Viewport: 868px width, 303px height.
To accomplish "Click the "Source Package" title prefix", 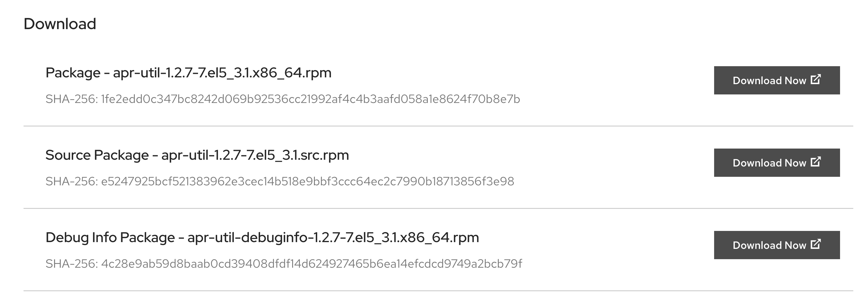I will click(97, 155).
